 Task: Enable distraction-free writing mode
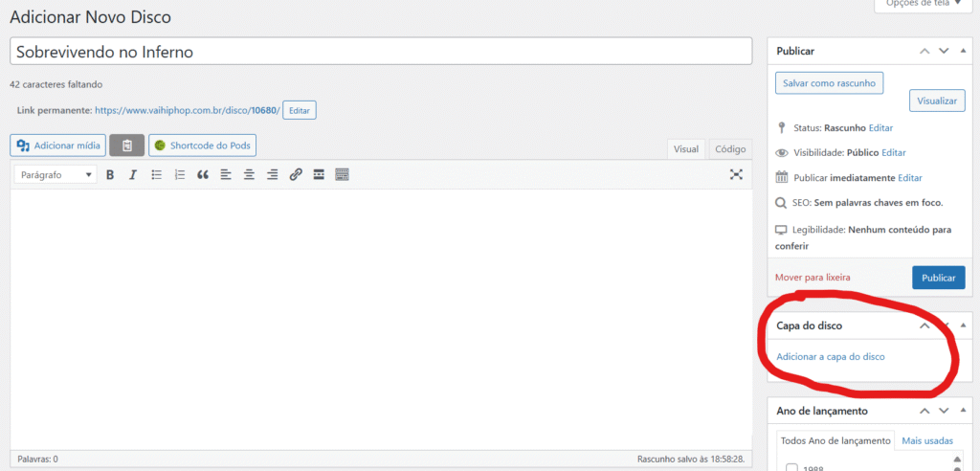736,174
